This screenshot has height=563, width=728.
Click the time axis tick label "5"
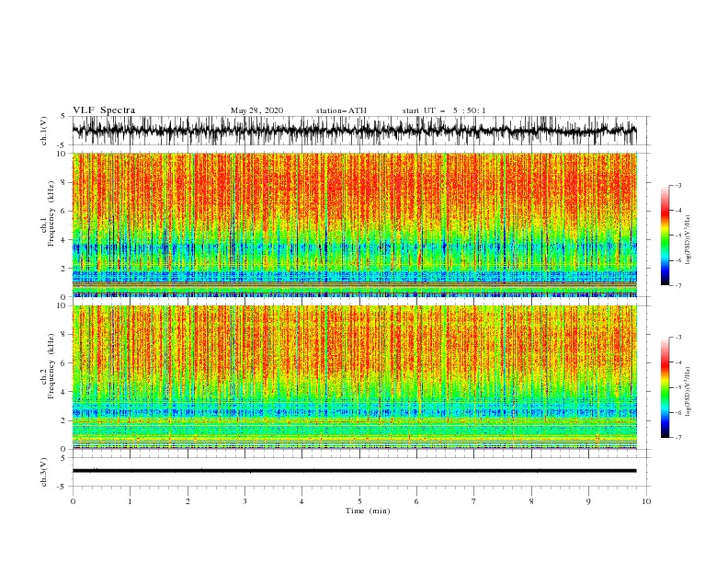[x=359, y=501]
